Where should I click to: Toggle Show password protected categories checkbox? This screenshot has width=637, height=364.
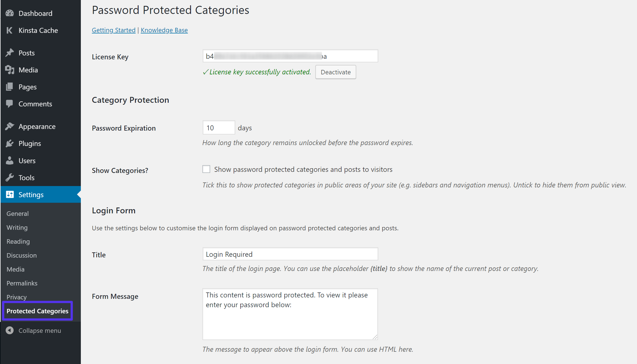pyautogui.click(x=206, y=169)
